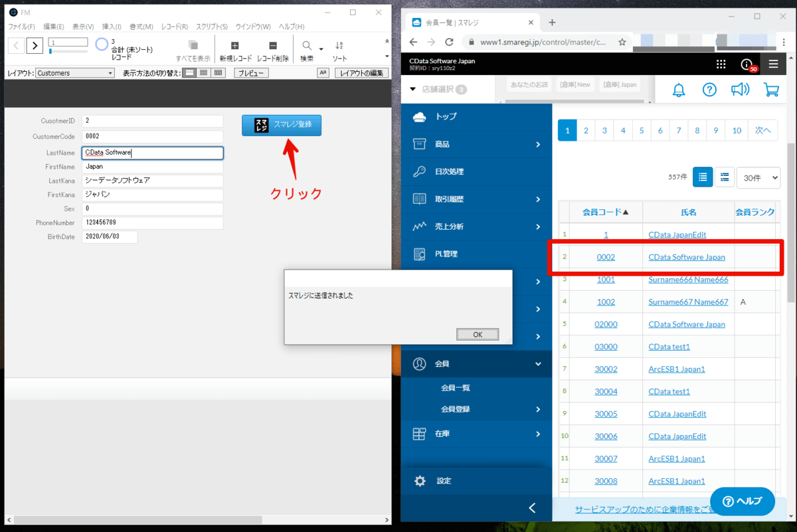Open the ファイル(F) menu
Screen dimensions: 797x532
(22, 27)
